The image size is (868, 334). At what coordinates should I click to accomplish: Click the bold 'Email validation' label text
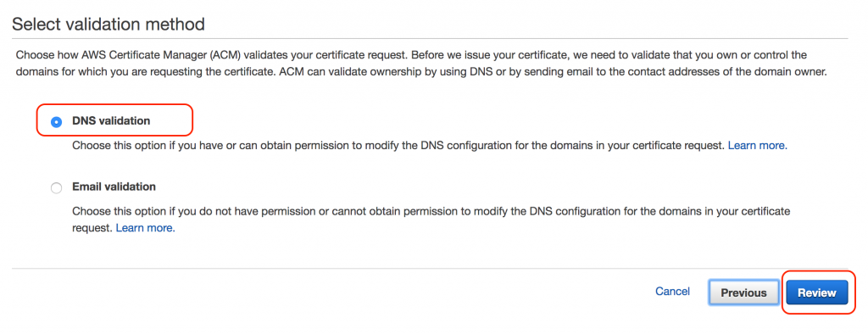(x=114, y=186)
